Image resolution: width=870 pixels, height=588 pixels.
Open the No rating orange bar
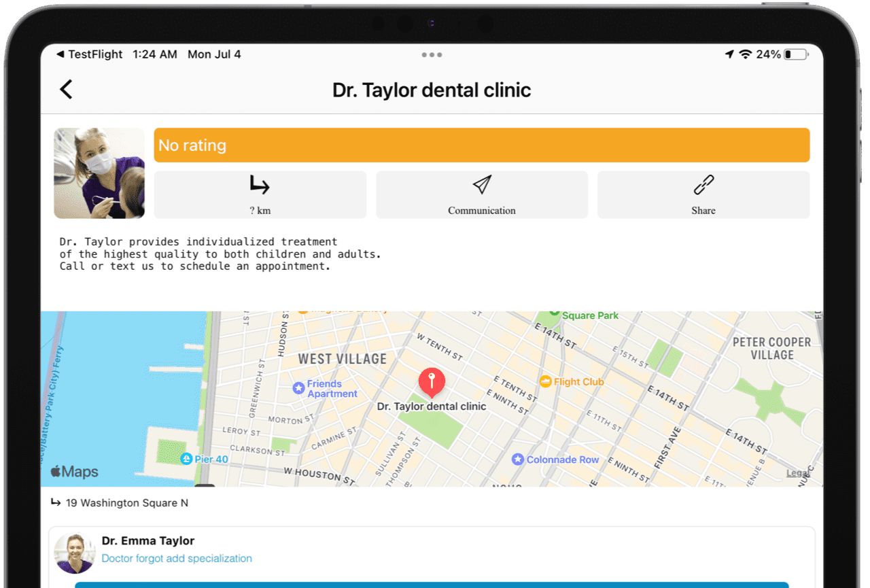click(482, 145)
